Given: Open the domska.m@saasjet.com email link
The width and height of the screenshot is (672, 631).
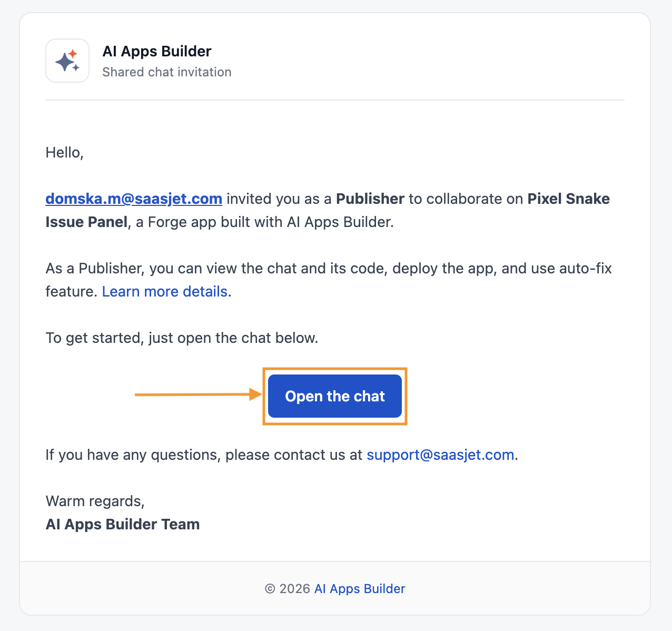Looking at the screenshot, I should pos(134,199).
